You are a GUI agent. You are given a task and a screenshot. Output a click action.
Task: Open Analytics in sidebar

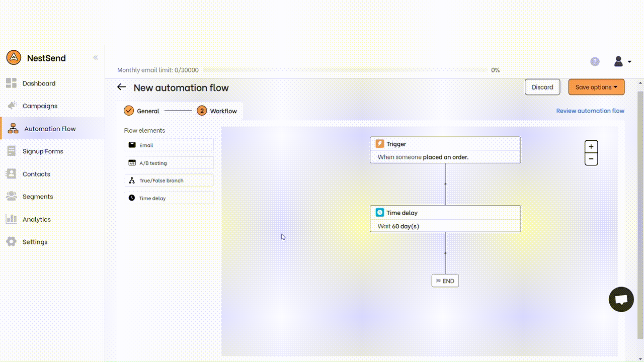click(x=52, y=219)
